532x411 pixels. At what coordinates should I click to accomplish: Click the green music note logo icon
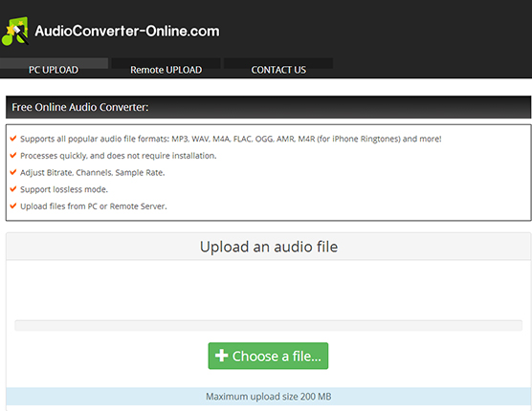tap(15, 32)
